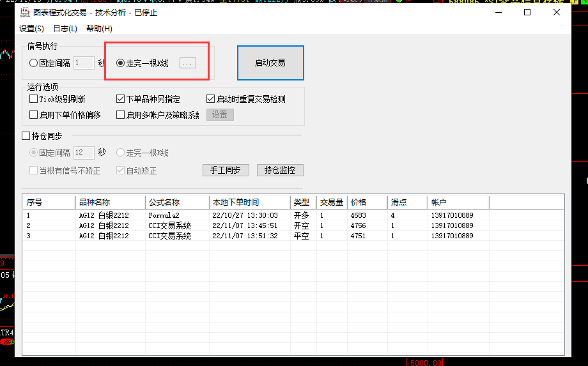The height and width of the screenshot is (366, 588).
Task: Toggle 启动时重复交易检测 checkbox
Action: coord(211,99)
